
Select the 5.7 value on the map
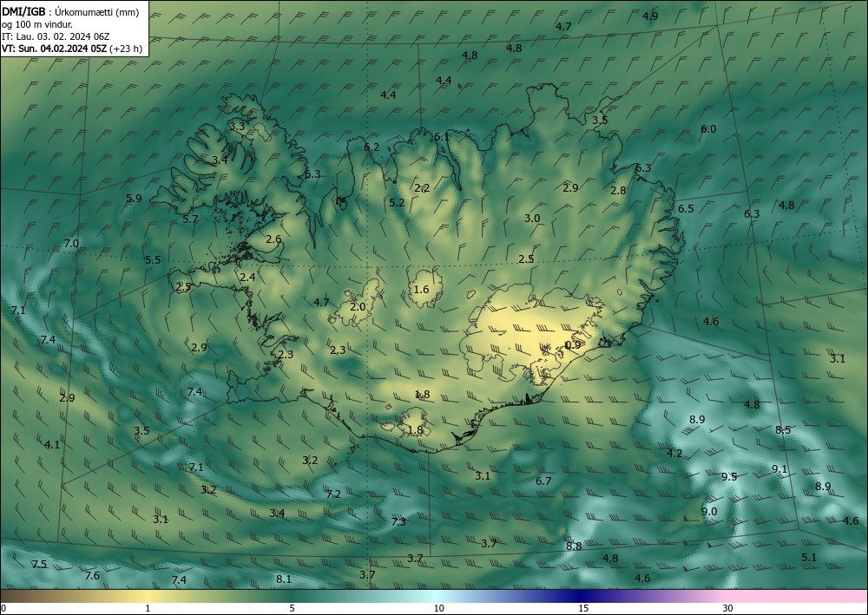pos(190,219)
